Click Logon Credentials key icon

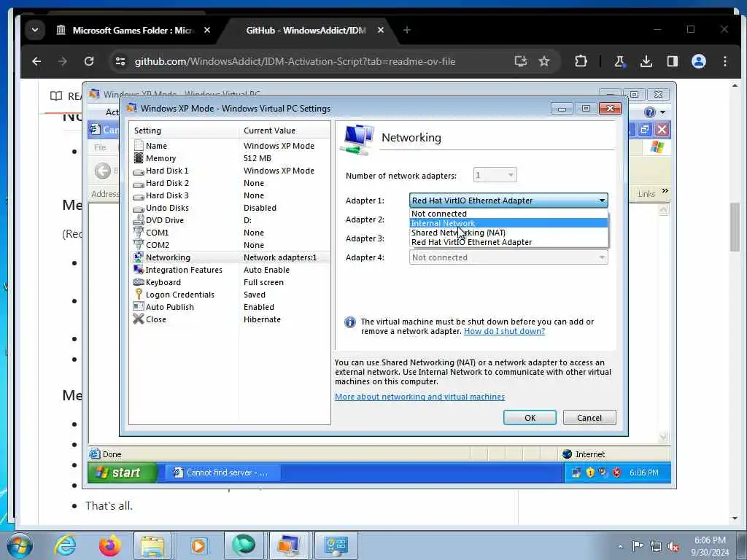coord(138,295)
